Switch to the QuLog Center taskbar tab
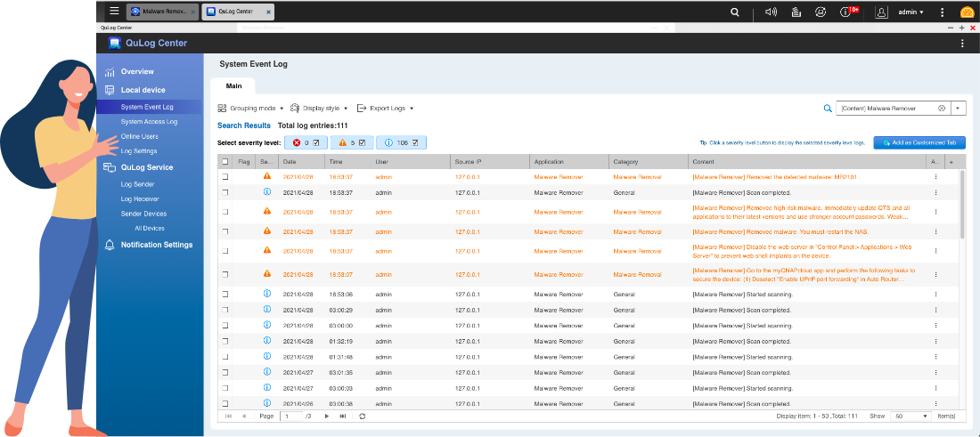Viewport: 980px width, 437px height. click(x=237, y=12)
